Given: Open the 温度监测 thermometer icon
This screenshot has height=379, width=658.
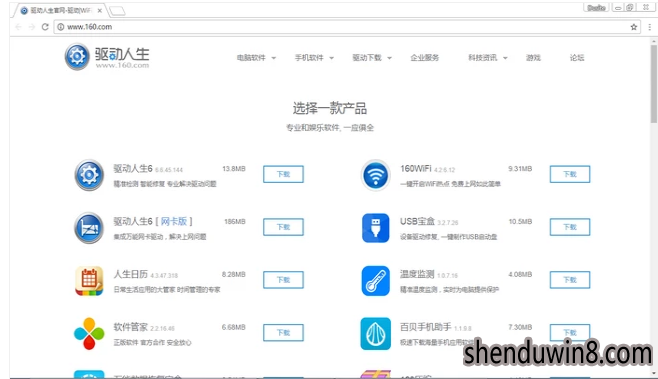Looking at the screenshot, I should 376,281.
